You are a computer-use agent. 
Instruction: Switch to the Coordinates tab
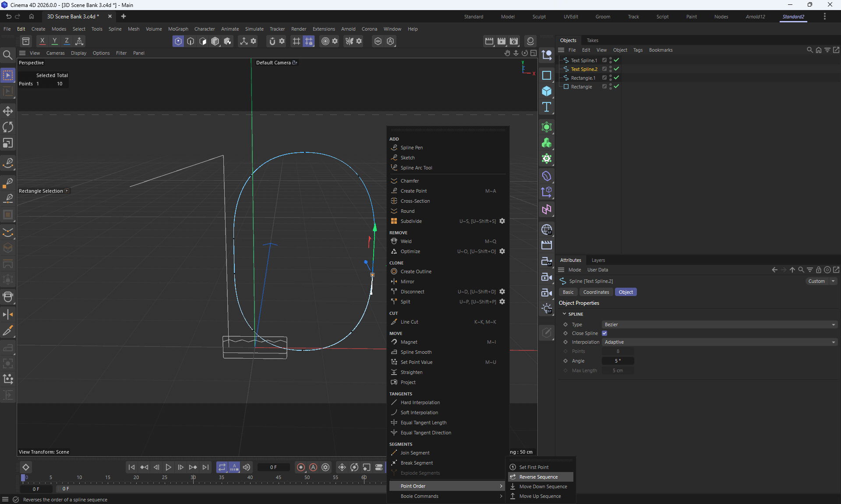click(596, 292)
